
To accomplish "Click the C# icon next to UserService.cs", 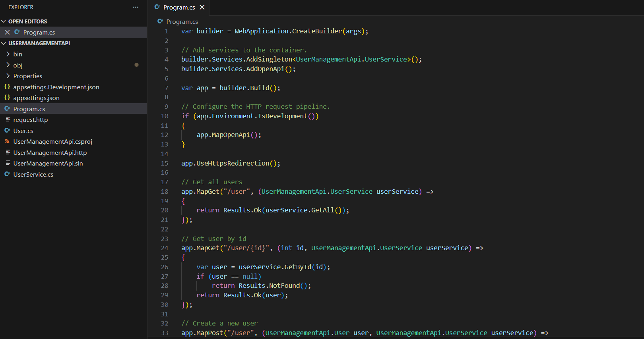I will 7,174.
